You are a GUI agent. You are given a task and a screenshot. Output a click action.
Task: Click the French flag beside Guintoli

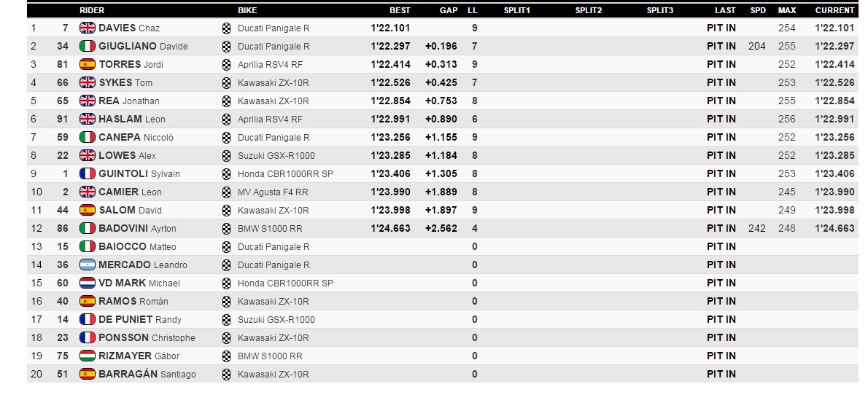pyautogui.click(x=88, y=173)
